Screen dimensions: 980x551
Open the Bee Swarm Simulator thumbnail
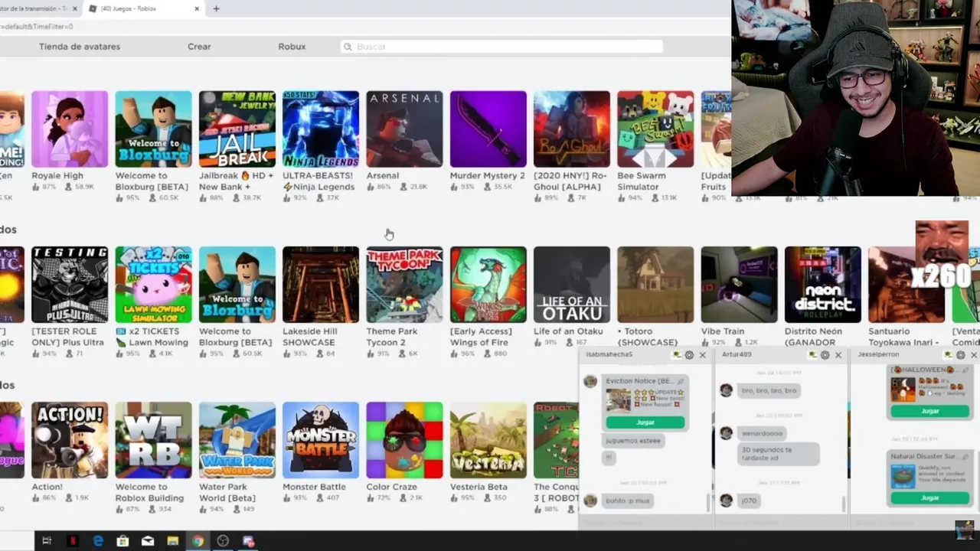[x=655, y=129]
